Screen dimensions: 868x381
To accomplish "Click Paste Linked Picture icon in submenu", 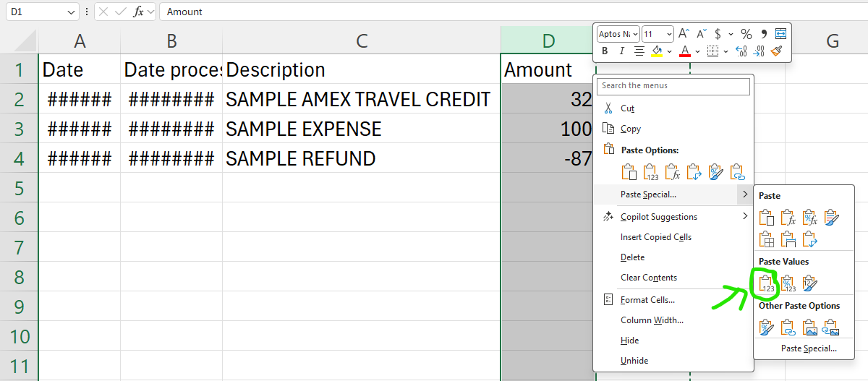I will (830, 328).
